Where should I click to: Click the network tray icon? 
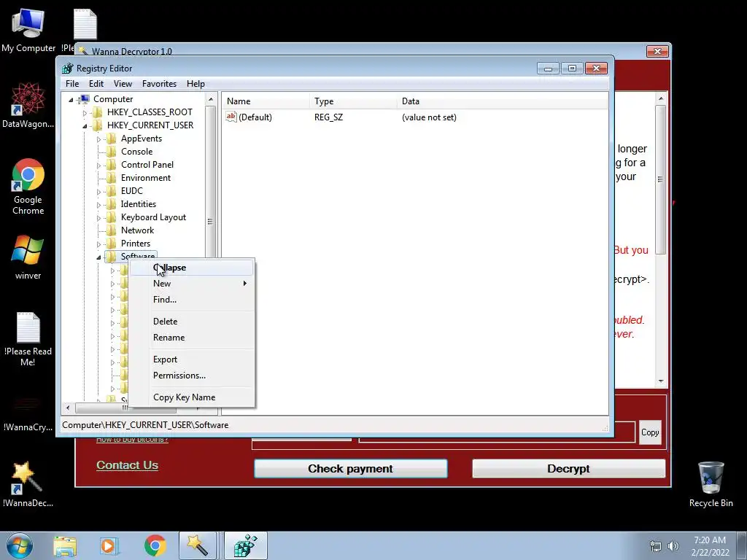[x=656, y=546]
